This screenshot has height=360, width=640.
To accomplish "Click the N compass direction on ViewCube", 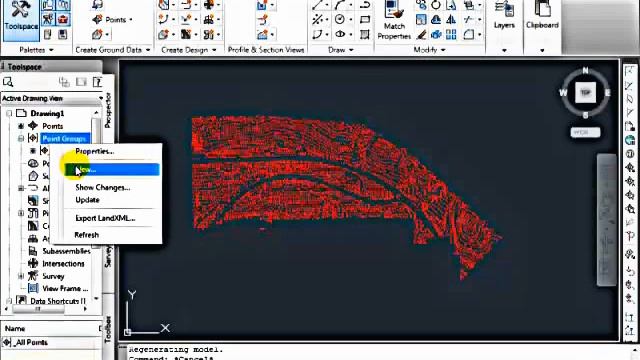I will click(585, 71).
